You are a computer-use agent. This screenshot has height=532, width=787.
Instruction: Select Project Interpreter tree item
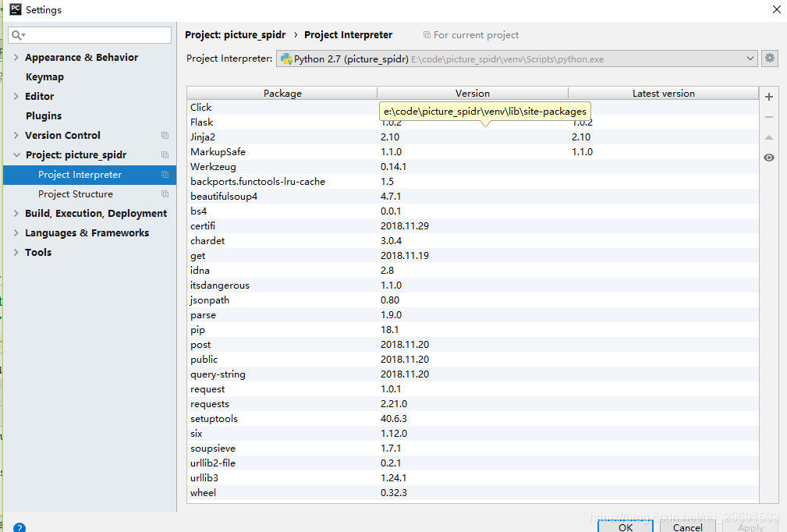(x=90, y=175)
